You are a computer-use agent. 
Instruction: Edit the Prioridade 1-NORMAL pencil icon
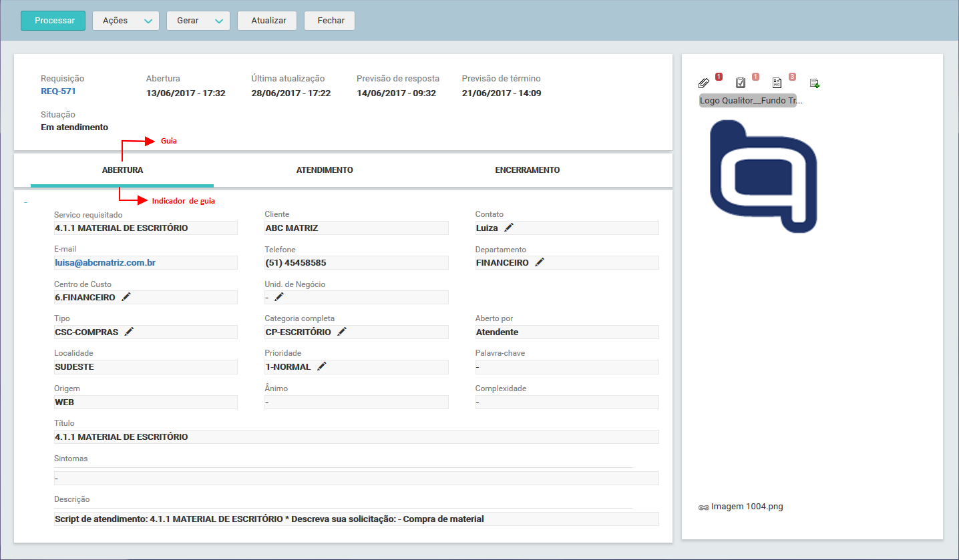point(322,366)
